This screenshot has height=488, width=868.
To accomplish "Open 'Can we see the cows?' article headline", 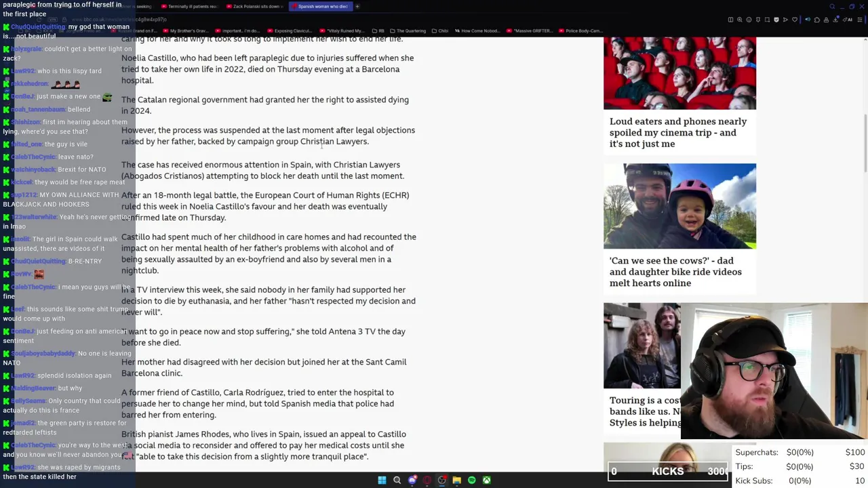I will [675, 272].
